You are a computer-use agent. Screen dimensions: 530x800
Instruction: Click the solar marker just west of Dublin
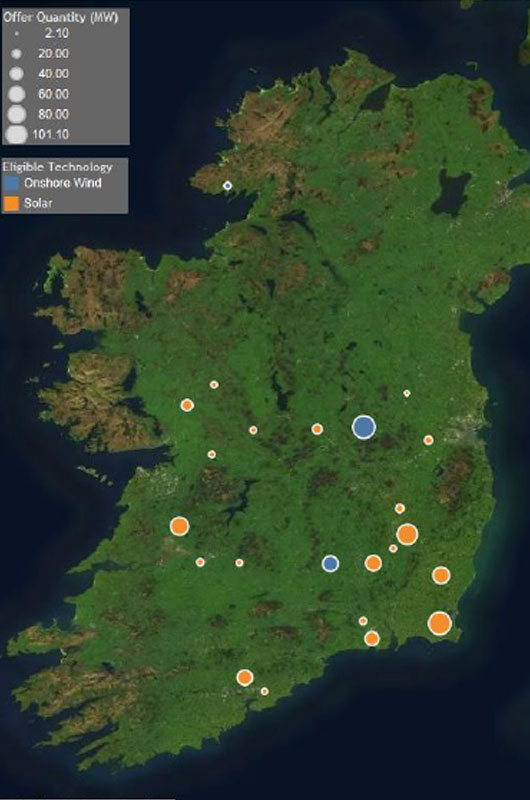tap(428, 440)
